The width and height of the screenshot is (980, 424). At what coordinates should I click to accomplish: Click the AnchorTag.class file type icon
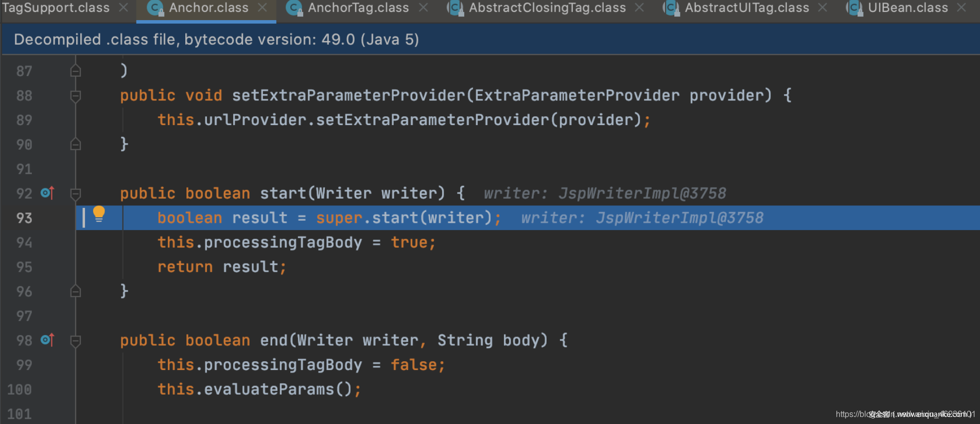pyautogui.click(x=294, y=8)
